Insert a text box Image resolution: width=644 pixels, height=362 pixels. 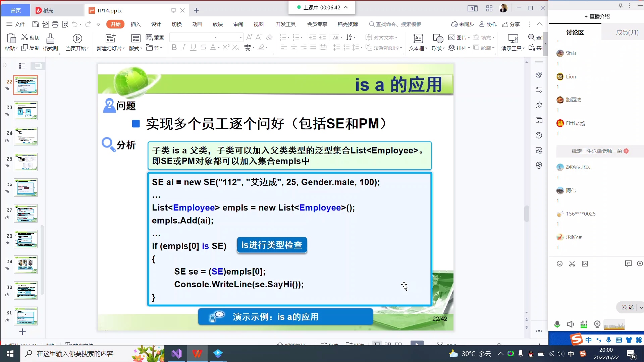(418, 39)
